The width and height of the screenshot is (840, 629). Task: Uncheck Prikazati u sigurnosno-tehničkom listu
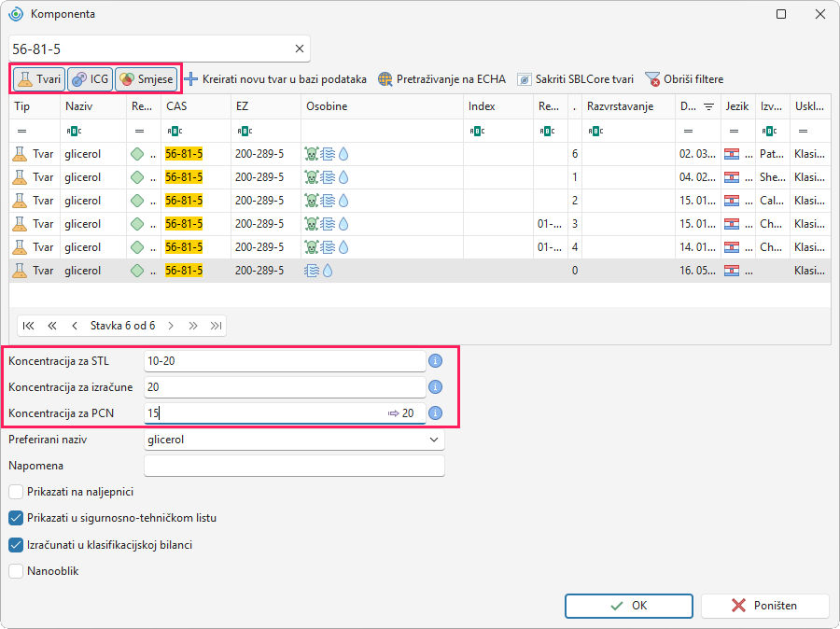click(x=16, y=518)
